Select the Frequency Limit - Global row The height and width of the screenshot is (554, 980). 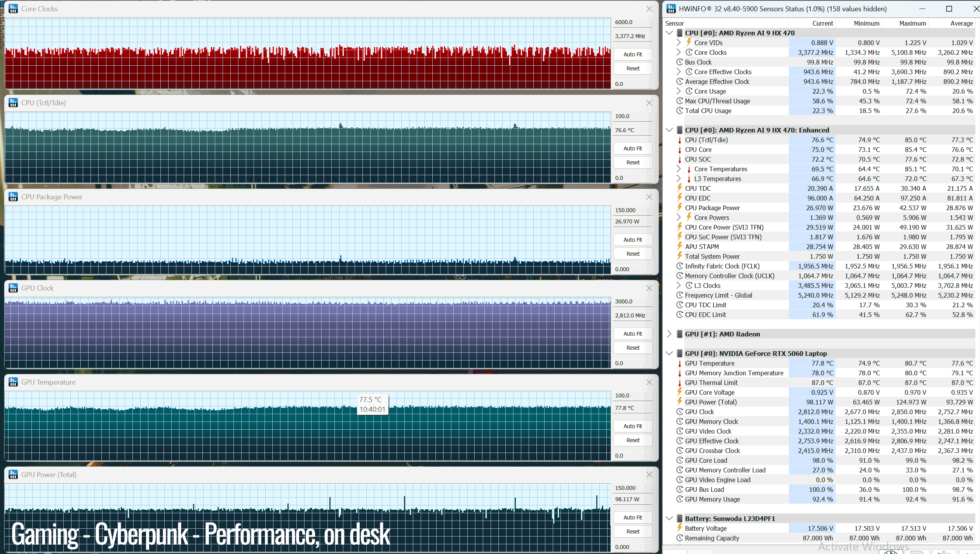pyautogui.click(x=820, y=295)
